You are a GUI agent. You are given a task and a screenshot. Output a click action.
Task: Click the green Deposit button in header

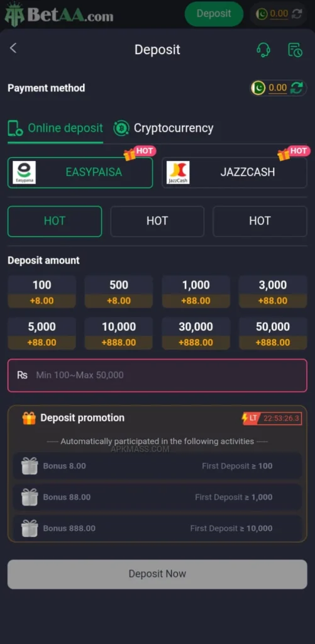tap(214, 14)
